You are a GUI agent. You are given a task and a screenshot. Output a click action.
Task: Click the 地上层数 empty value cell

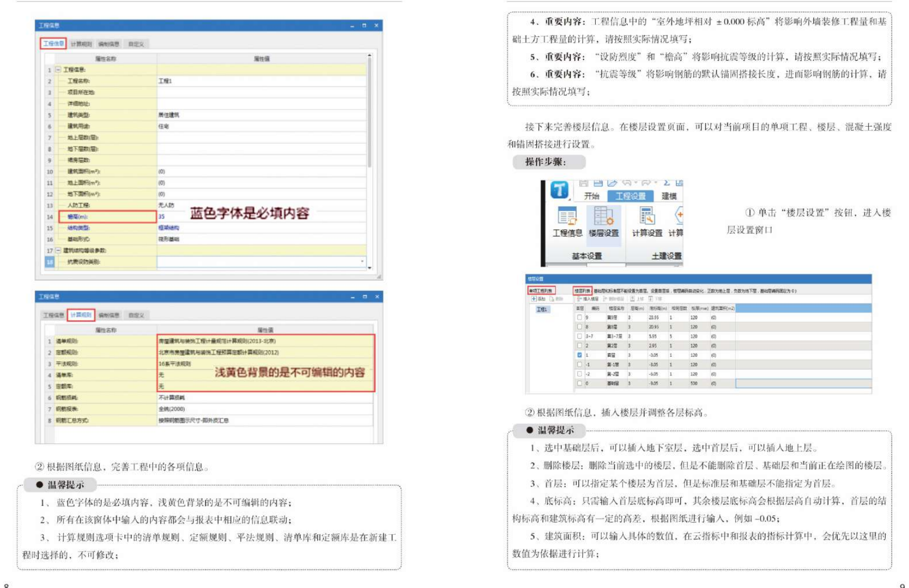pyautogui.click(x=261, y=138)
